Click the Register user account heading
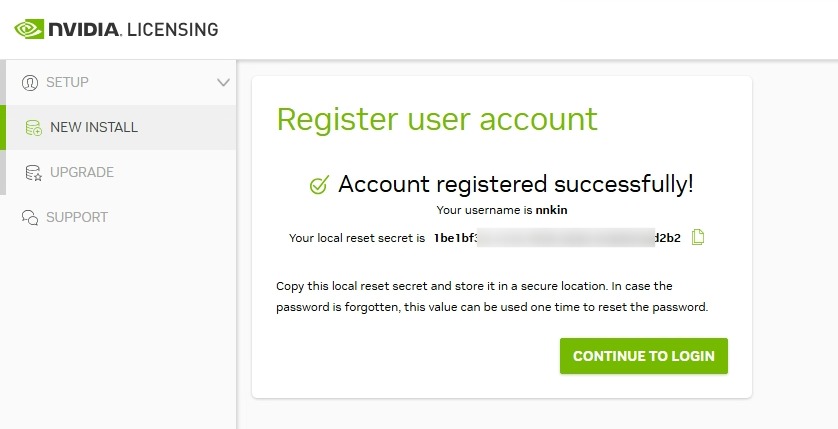Image resolution: width=838 pixels, height=429 pixels. coord(437,119)
